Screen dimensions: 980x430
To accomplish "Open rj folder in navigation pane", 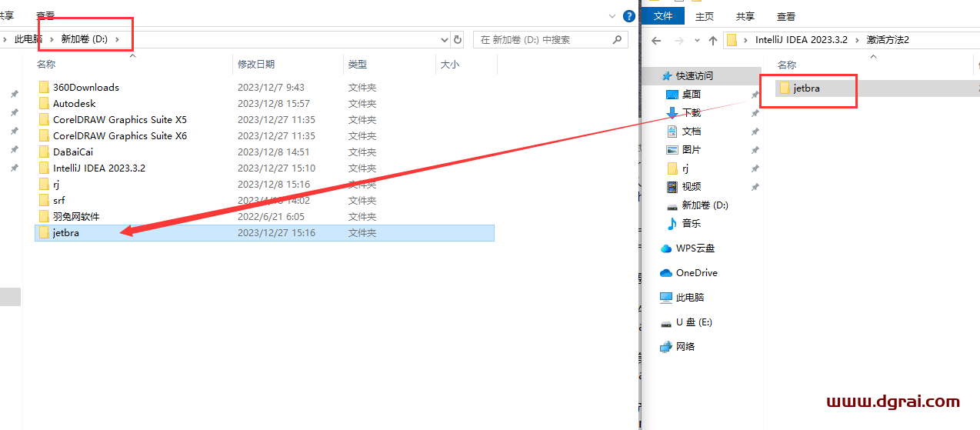I will (678, 168).
